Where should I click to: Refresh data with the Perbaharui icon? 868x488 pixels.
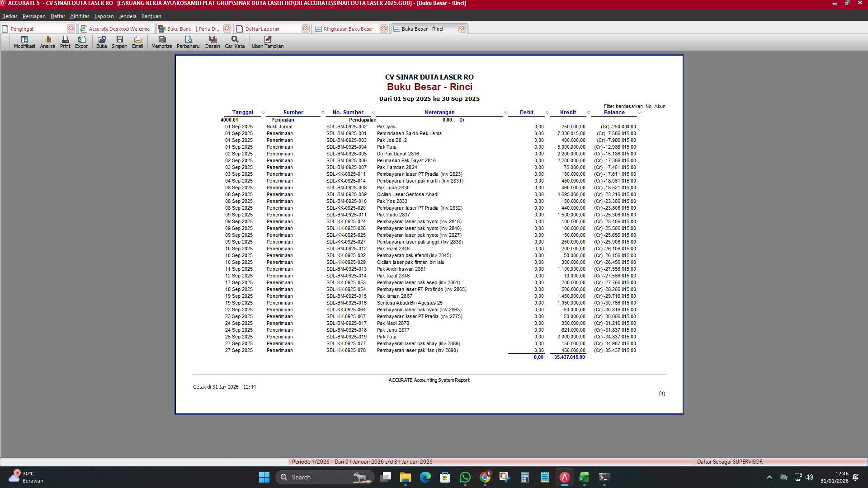point(189,42)
